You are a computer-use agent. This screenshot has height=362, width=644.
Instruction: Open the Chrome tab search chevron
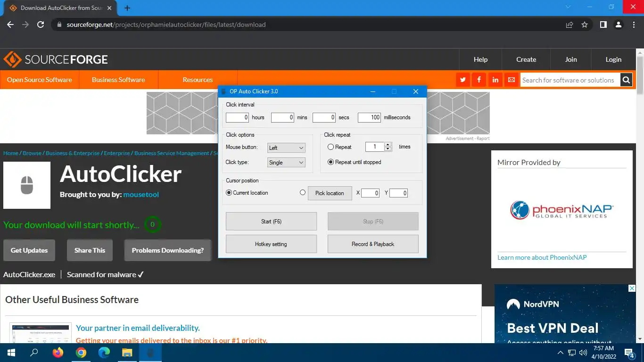(568, 7)
